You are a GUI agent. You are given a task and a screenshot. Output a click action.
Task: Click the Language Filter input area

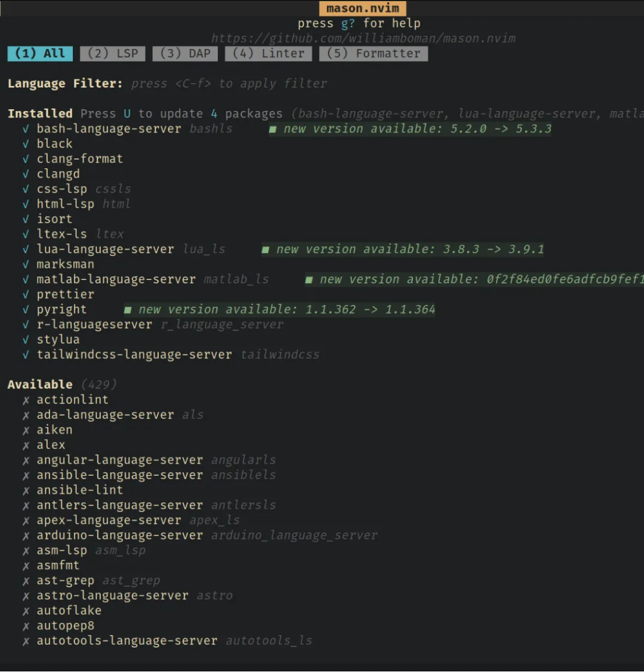tap(227, 84)
